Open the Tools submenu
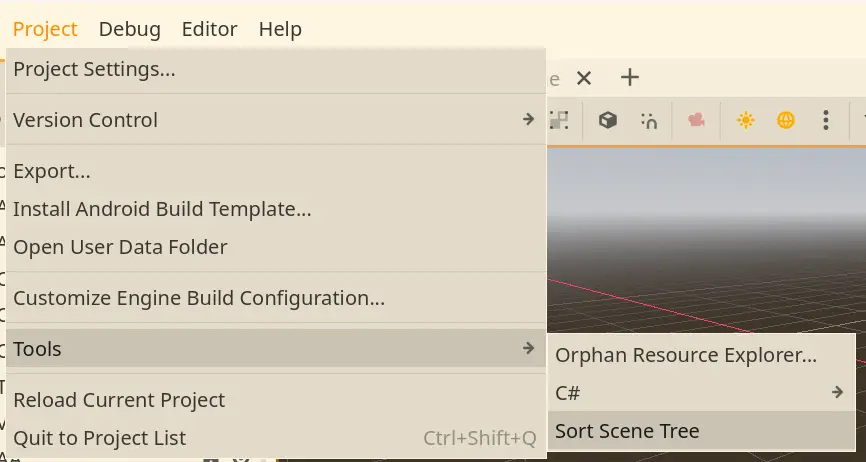This screenshot has width=866, height=462. point(276,348)
